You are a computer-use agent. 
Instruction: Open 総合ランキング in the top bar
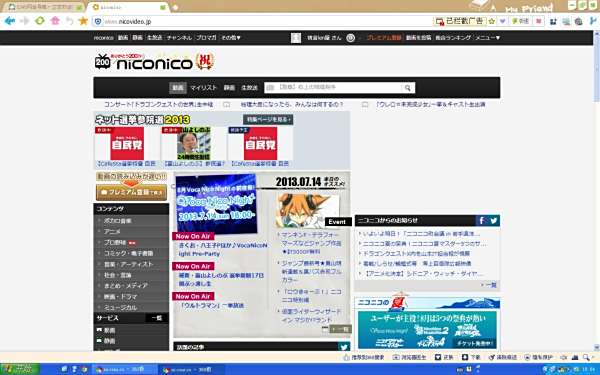click(x=453, y=38)
